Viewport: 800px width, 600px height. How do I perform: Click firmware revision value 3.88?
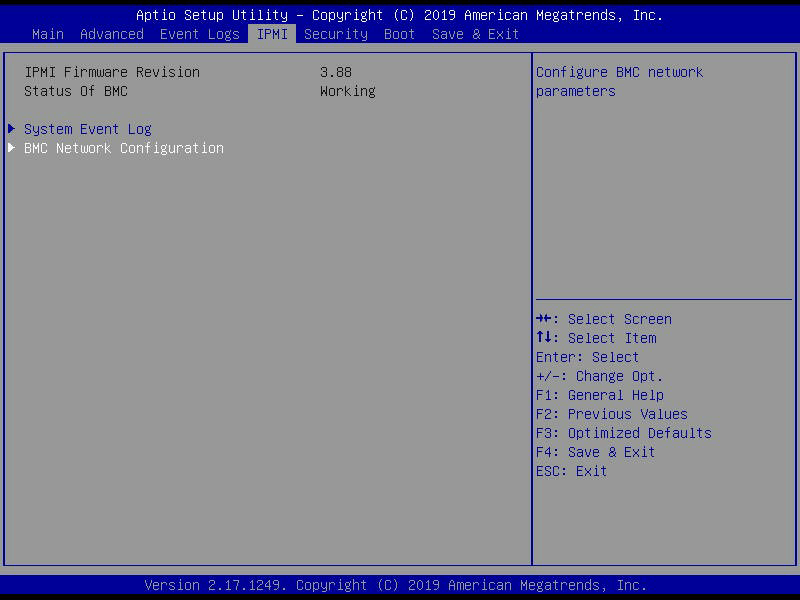pos(336,72)
